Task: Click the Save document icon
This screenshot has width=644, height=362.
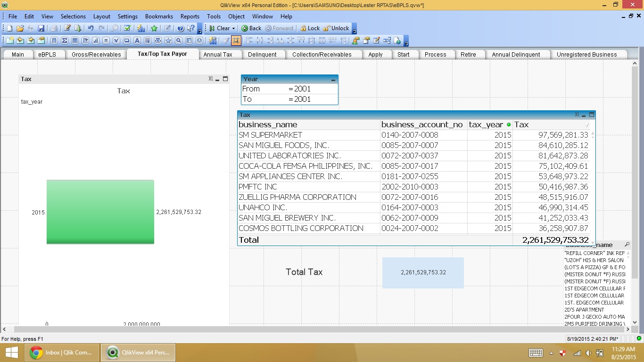Action: pos(41,28)
